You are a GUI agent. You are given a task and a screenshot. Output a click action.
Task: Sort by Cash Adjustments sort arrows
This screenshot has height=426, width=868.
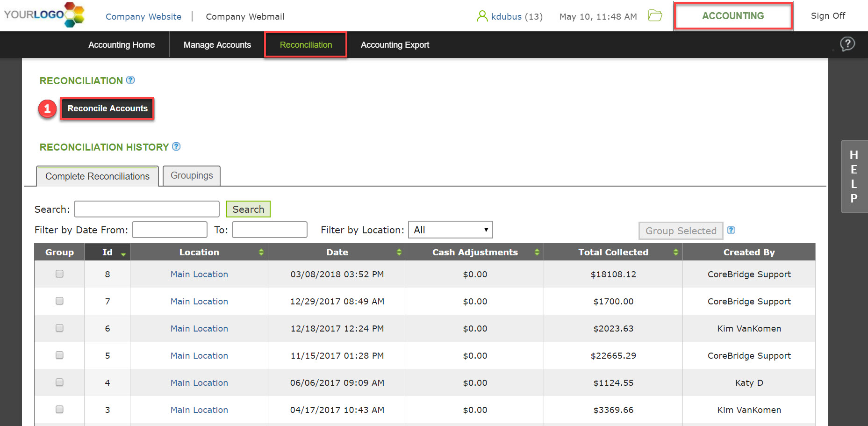pyautogui.click(x=537, y=252)
